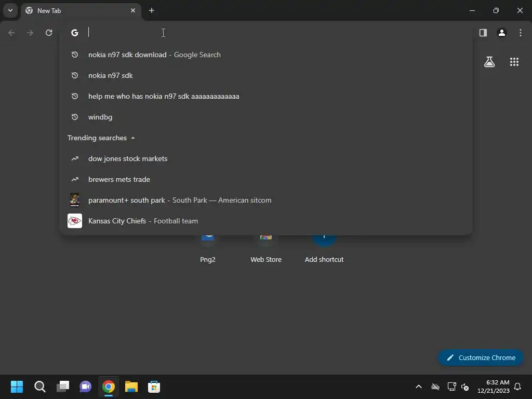
Task: Click the OneDrive cloud tray icon
Action: [x=435, y=387]
